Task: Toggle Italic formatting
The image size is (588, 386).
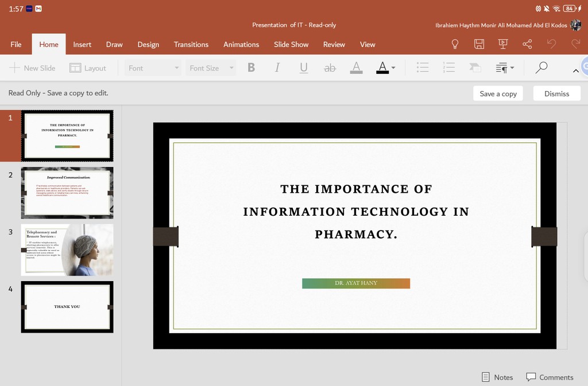Action: pyautogui.click(x=277, y=68)
